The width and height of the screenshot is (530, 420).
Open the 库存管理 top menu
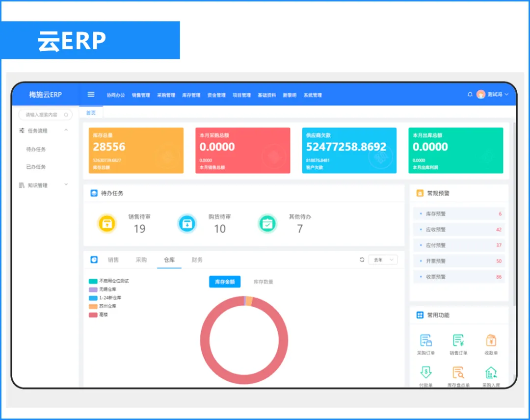191,95
